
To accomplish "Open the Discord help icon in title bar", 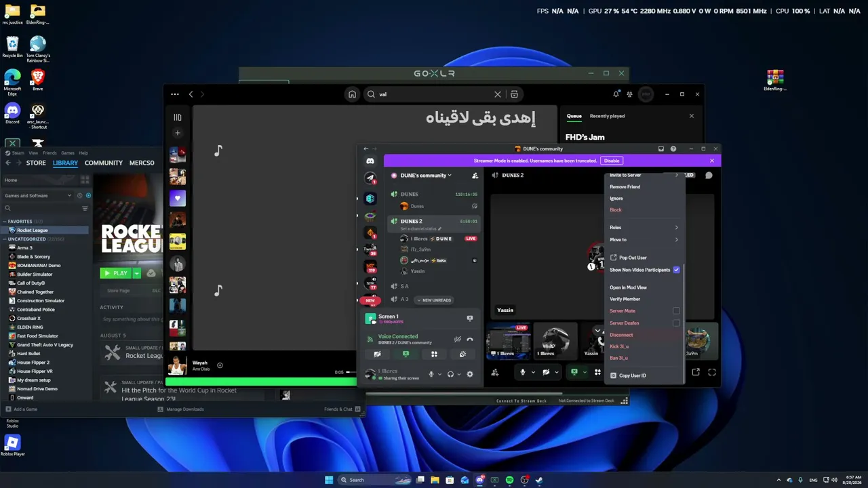I will coord(673,148).
